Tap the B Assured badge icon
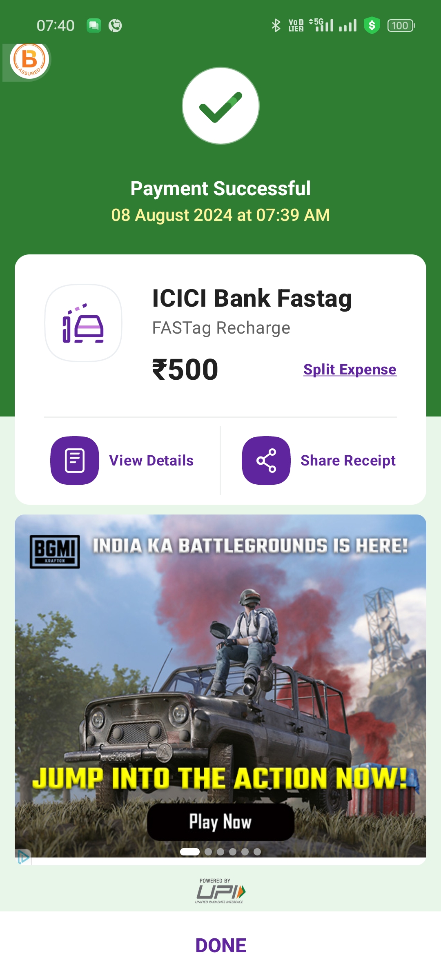Image resolution: width=441 pixels, height=980 pixels. (29, 60)
